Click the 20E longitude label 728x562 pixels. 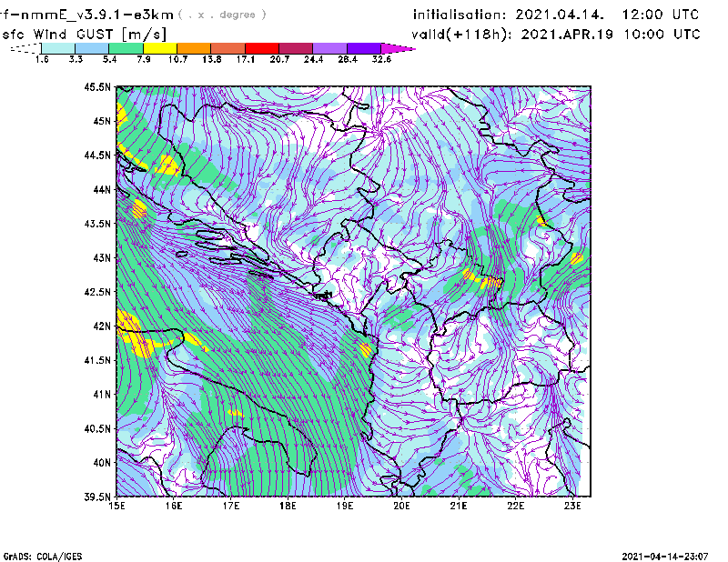[x=401, y=506]
